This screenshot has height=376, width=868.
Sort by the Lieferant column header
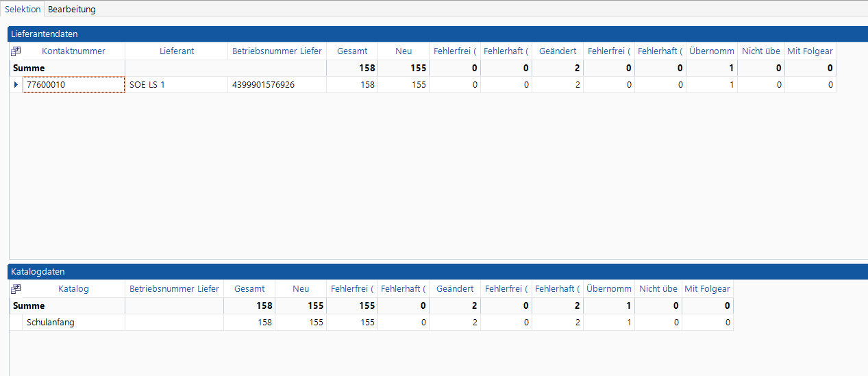[177, 51]
